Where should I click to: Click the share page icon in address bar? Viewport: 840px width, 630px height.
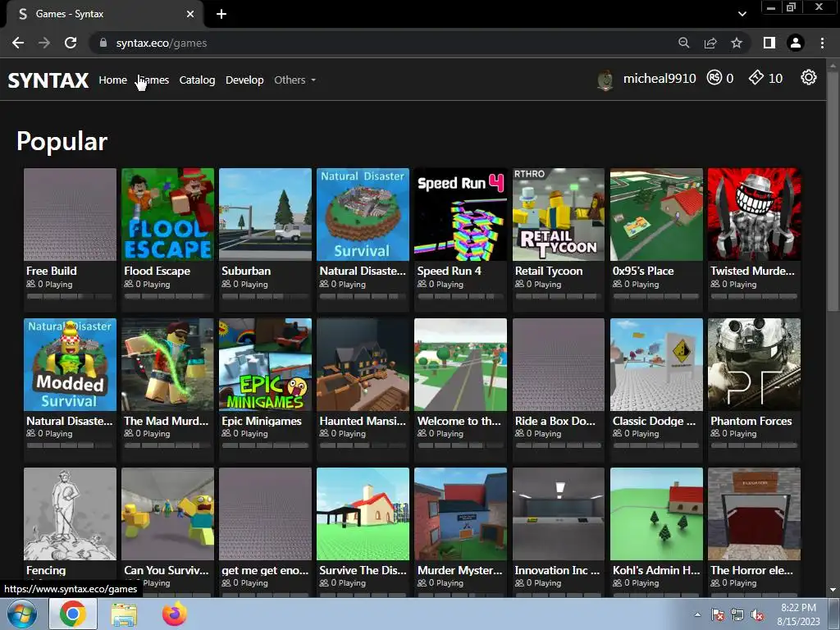710,43
